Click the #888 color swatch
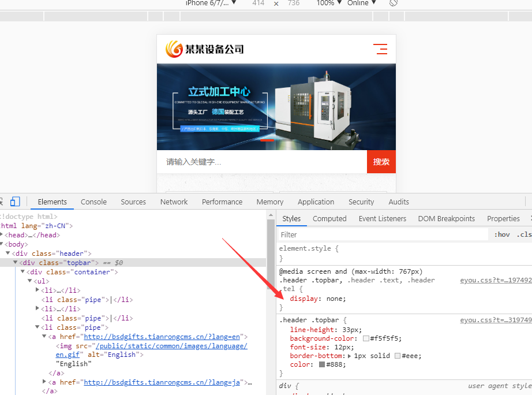 click(x=322, y=364)
